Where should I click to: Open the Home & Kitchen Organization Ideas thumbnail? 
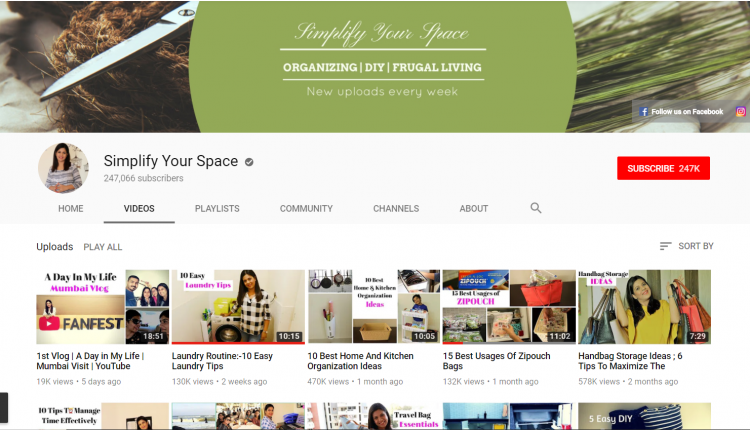(374, 307)
